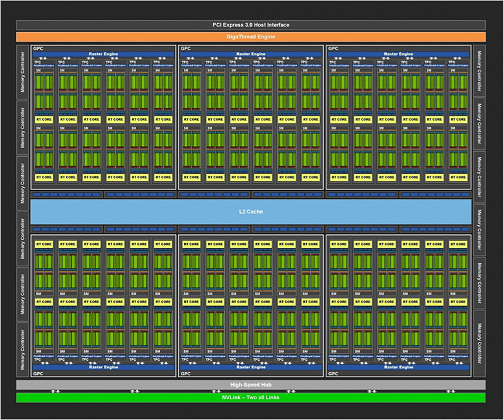Select the GigaThread Engine block

252,37
